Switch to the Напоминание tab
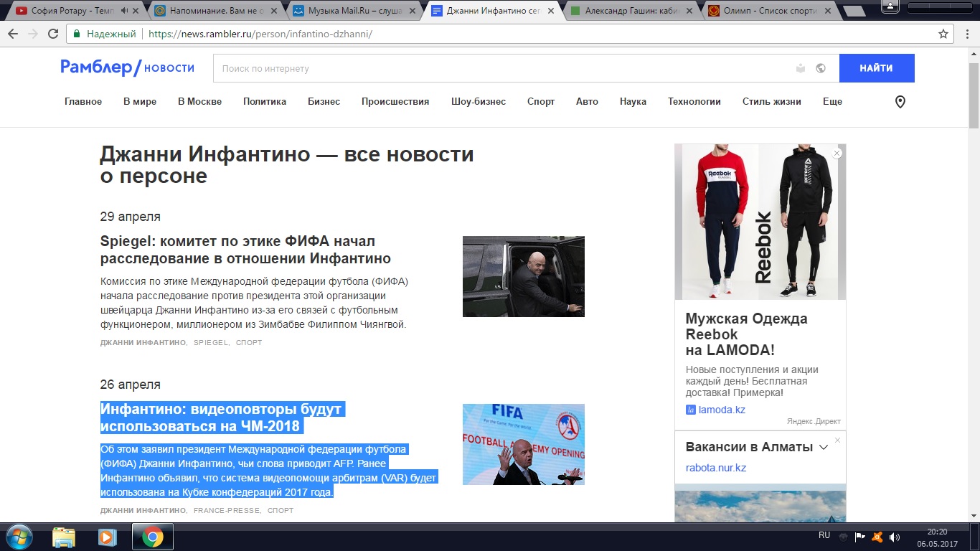 click(x=212, y=11)
